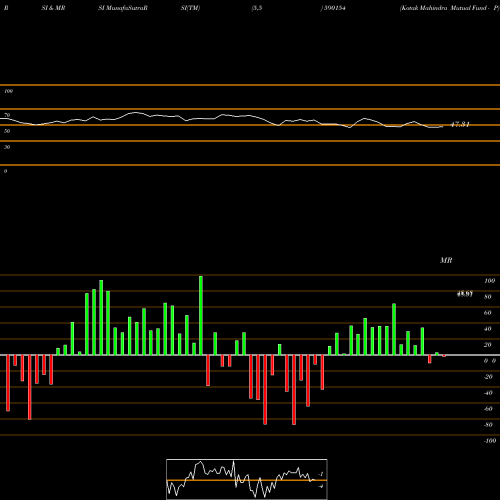Click the -80 tick on MR axis
Image resolution: width=500 pixels, height=500 pixels.
[488, 425]
